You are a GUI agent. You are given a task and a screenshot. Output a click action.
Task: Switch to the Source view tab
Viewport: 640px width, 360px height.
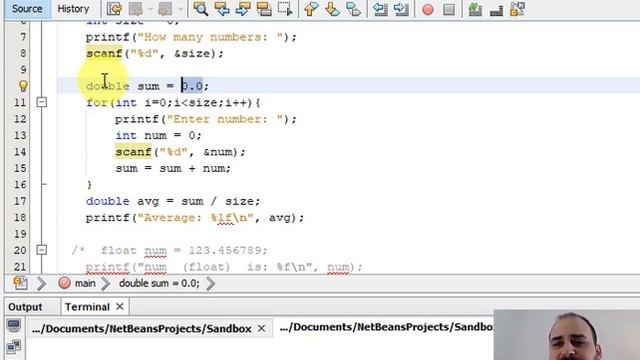tap(27, 9)
